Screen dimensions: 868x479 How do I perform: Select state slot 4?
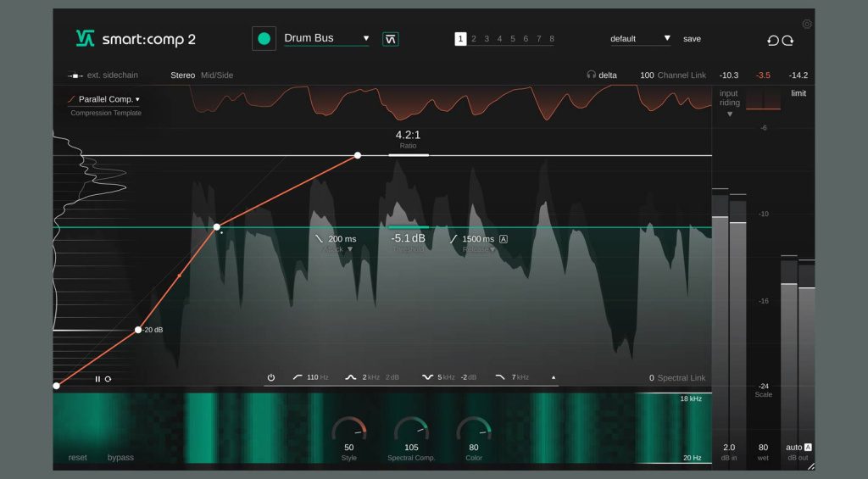click(x=499, y=39)
